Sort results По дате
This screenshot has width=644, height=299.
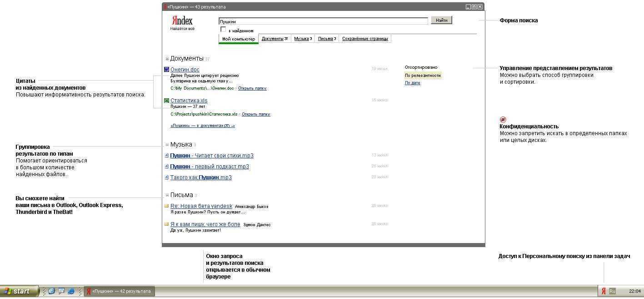[x=413, y=83]
